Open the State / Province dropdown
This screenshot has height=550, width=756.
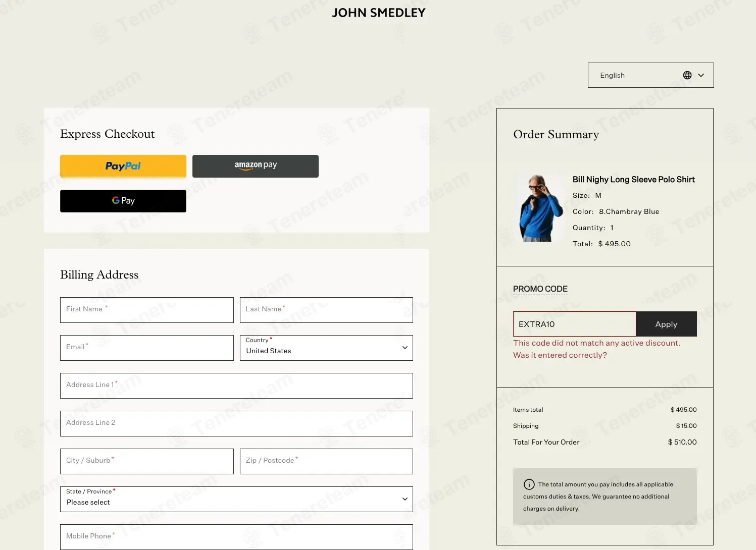click(236, 499)
